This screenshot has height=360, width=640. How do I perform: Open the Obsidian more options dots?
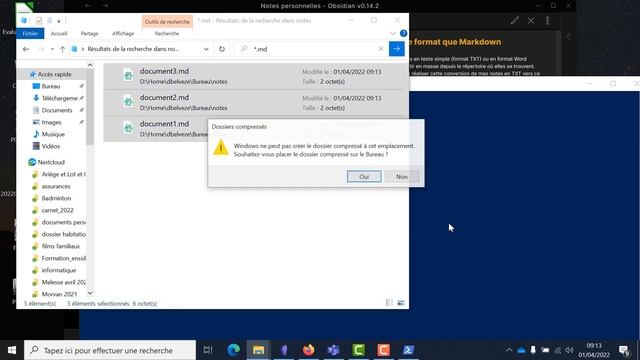coord(547,20)
